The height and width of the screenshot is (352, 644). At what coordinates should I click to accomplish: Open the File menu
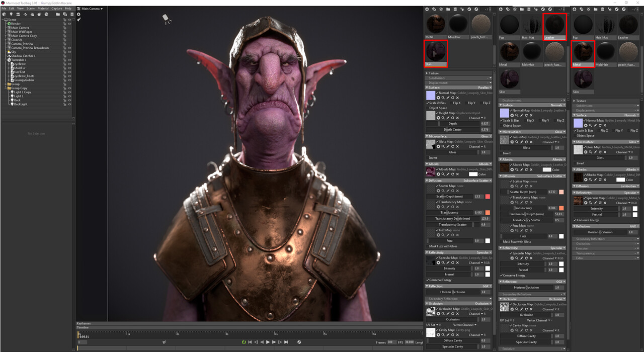point(4,9)
